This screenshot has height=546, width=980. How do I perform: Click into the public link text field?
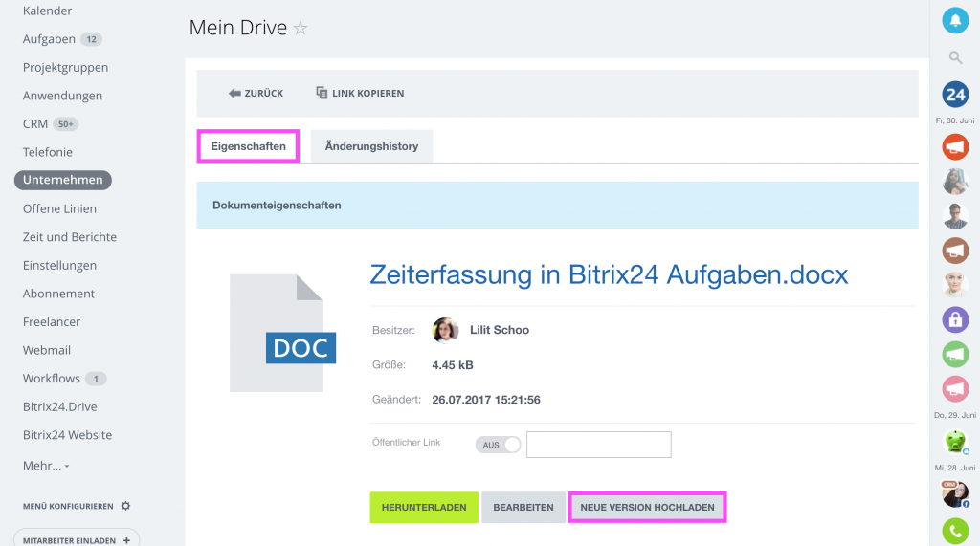pyautogui.click(x=599, y=445)
